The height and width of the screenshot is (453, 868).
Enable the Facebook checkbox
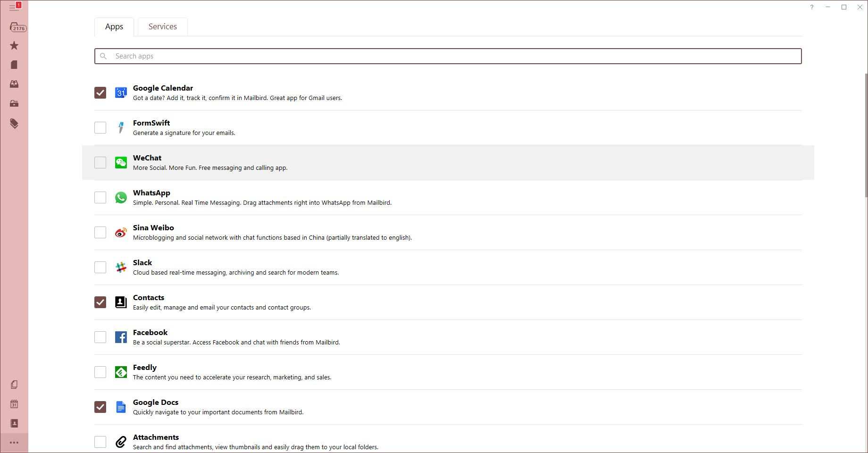point(100,337)
